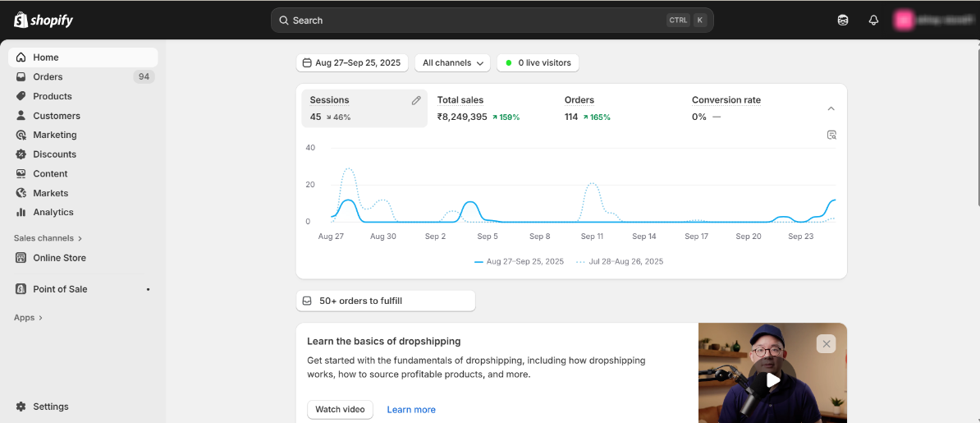
Task: Open the Settings gear icon
Action: (x=21, y=407)
